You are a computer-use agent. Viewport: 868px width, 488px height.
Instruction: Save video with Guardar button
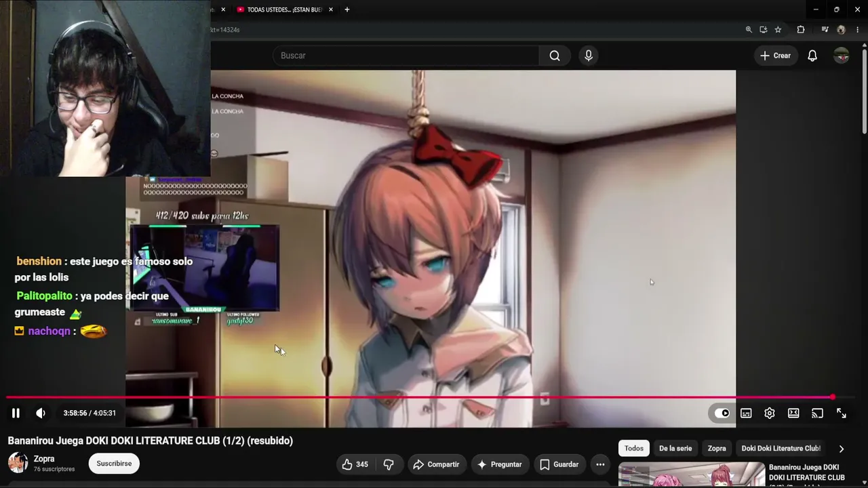[x=559, y=464]
